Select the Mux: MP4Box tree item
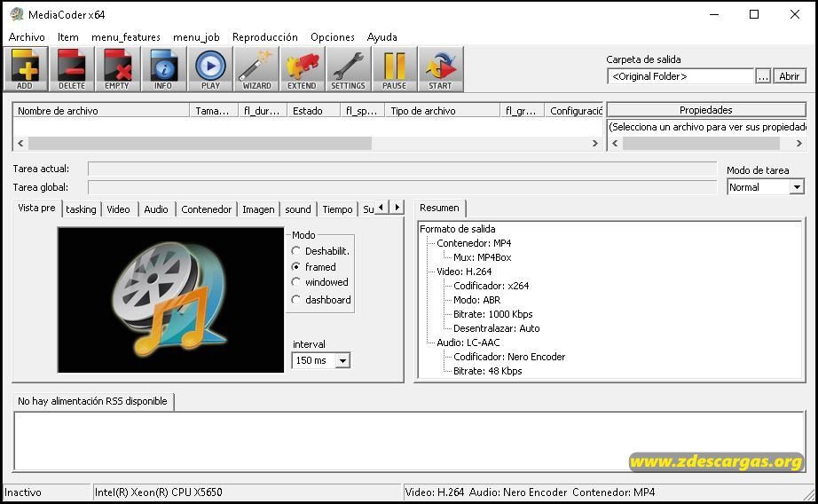The width and height of the screenshot is (818, 504). [482, 257]
